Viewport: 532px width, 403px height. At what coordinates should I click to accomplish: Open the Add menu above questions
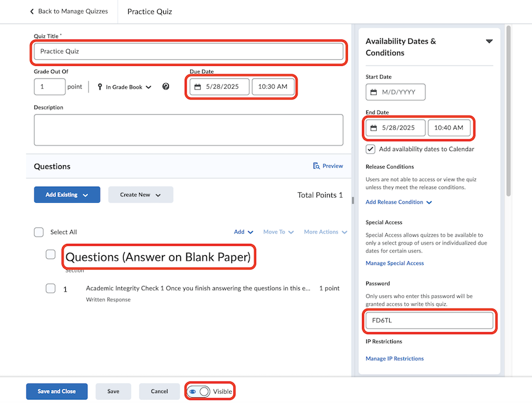pos(243,232)
